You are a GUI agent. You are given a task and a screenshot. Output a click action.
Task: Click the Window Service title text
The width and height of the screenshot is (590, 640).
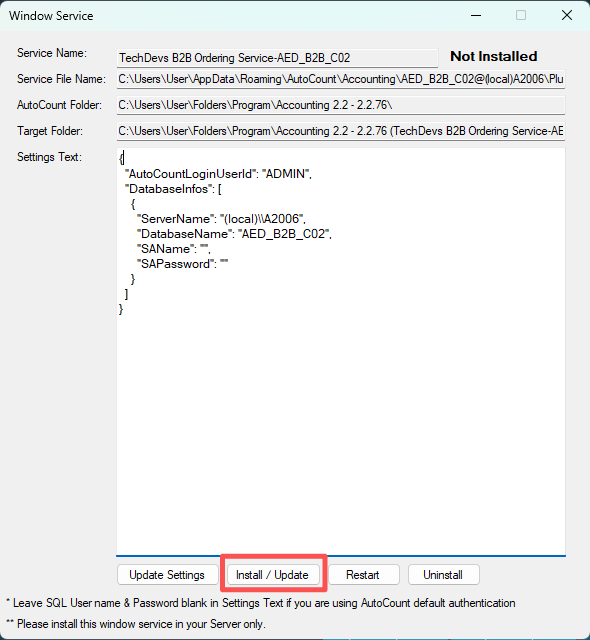51,16
